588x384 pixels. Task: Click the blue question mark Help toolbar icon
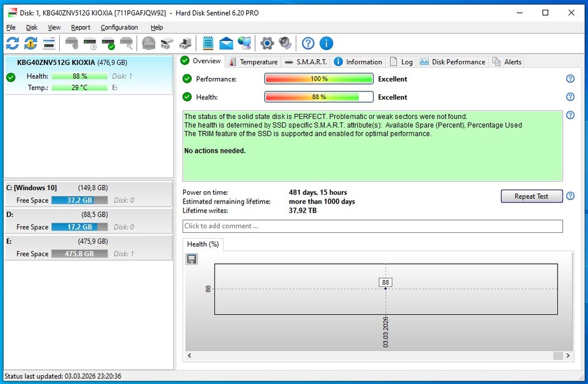tap(308, 43)
